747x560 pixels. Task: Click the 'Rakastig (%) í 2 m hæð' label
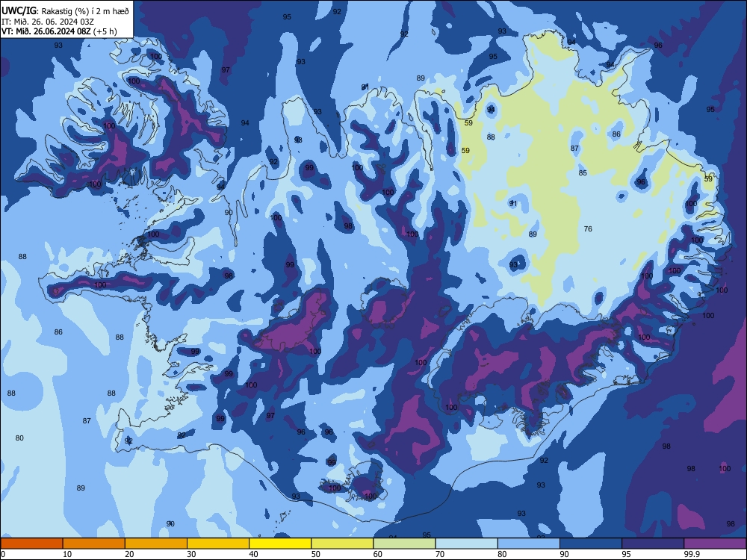85,11
